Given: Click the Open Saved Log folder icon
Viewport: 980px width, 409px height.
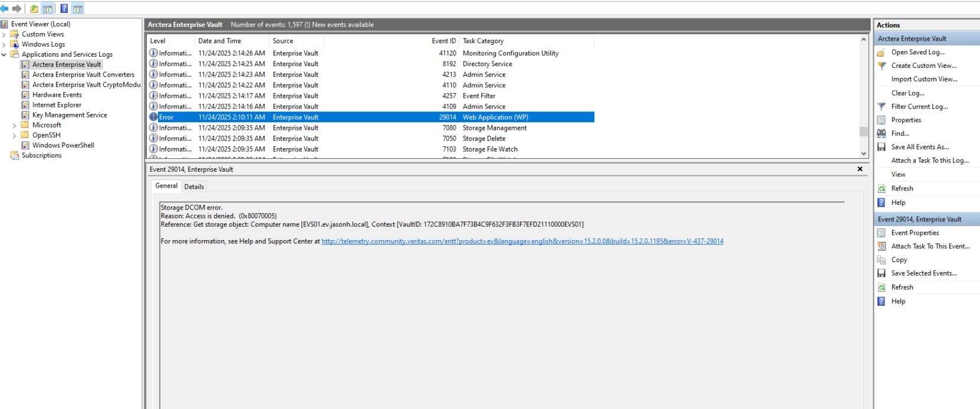Looking at the screenshot, I should [x=882, y=52].
